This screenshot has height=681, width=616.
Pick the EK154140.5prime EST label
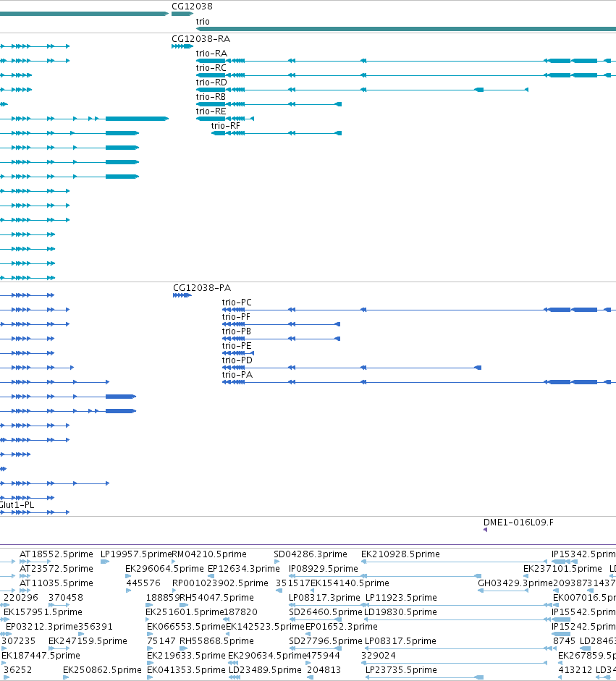click(x=350, y=583)
